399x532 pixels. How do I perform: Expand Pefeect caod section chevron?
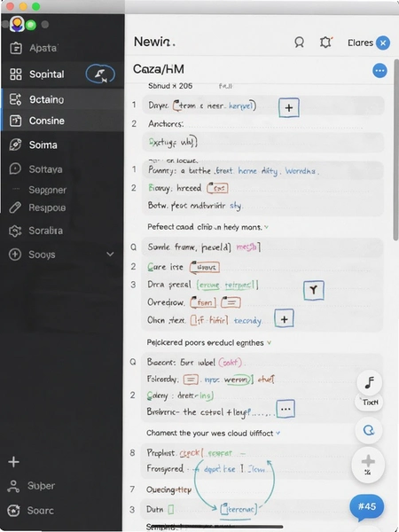(266, 227)
